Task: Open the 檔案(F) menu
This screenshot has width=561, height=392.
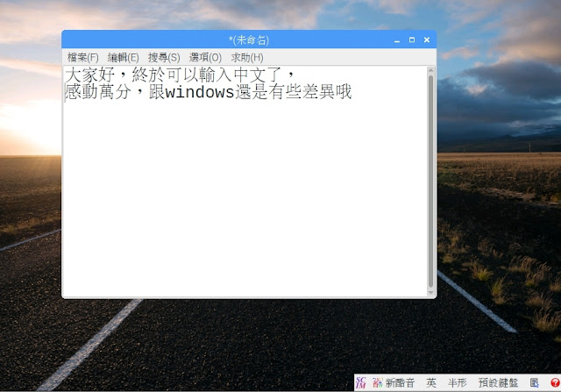Action: [83, 57]
